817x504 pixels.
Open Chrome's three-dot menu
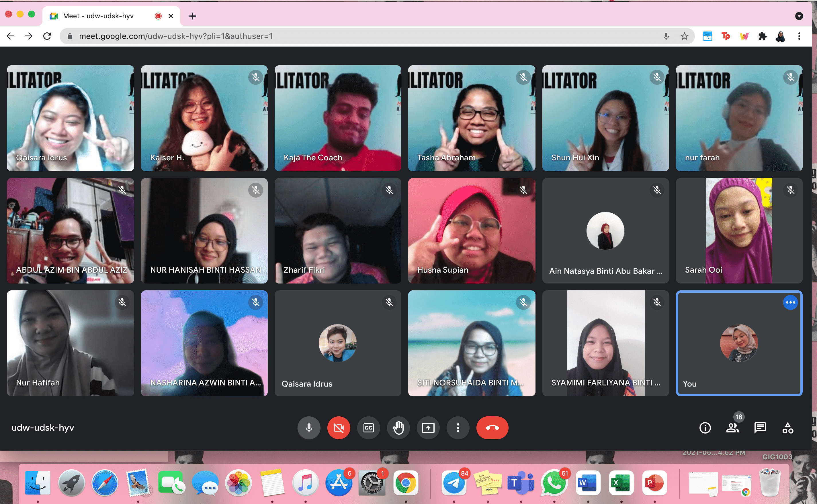click(x=799, y=36)
